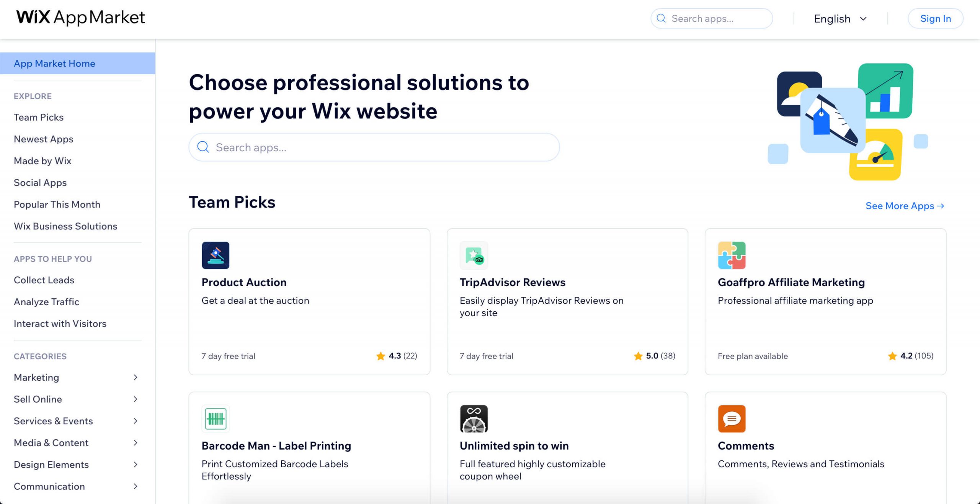The height and width of the screenshot is (504, 980).
Task: Click the Product Auction app icon
Action: pos(216,255)
